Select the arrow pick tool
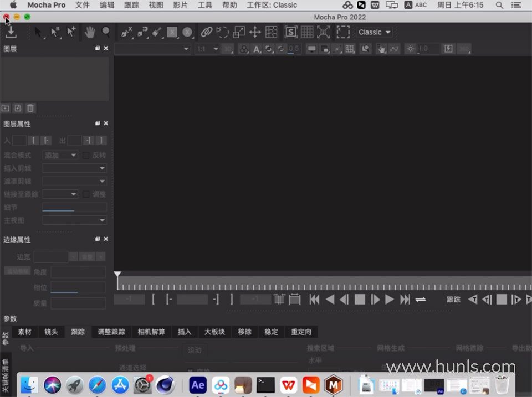 (39, 32)
